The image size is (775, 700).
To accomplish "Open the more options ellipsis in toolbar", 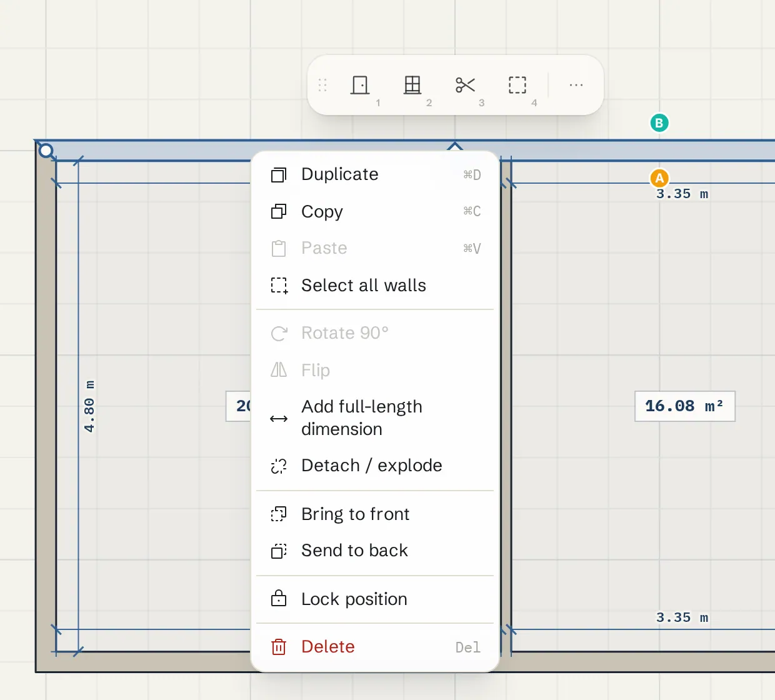I will (576, 85).
